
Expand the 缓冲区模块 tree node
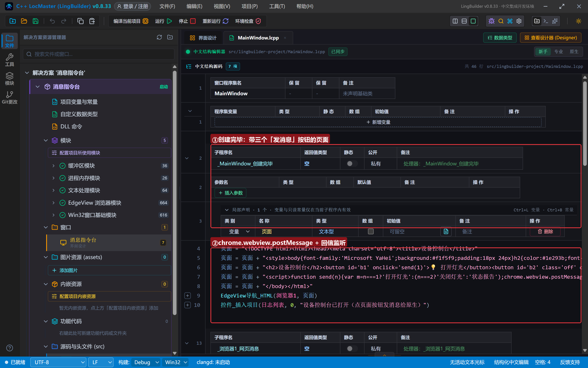pos(54,166)
